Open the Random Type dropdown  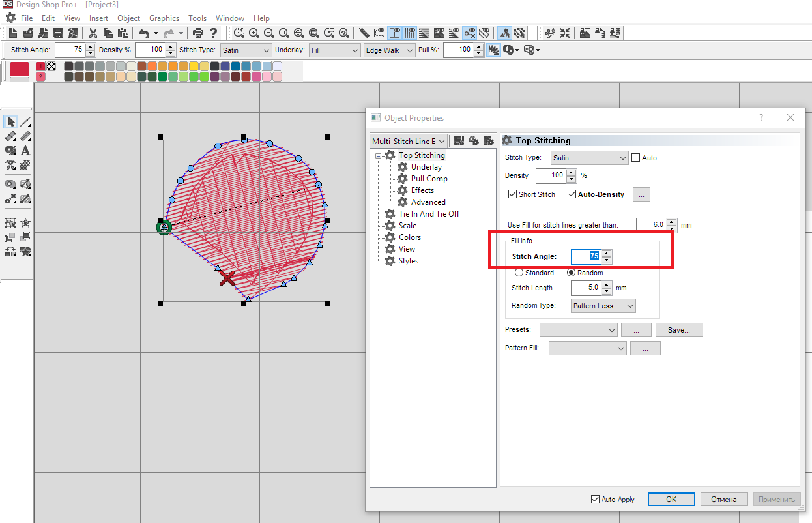603,306
